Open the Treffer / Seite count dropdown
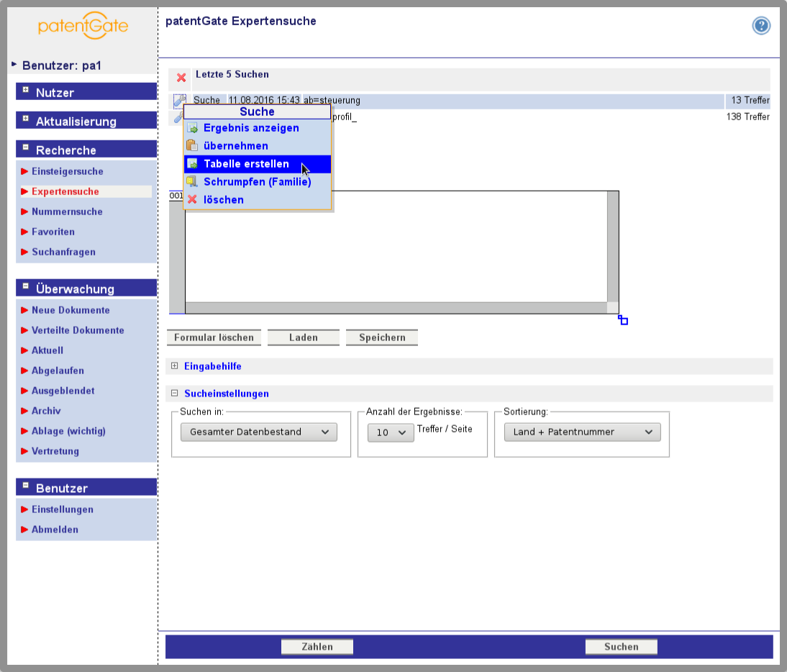This screenshot has width=787, height=672. click(391, 432)
